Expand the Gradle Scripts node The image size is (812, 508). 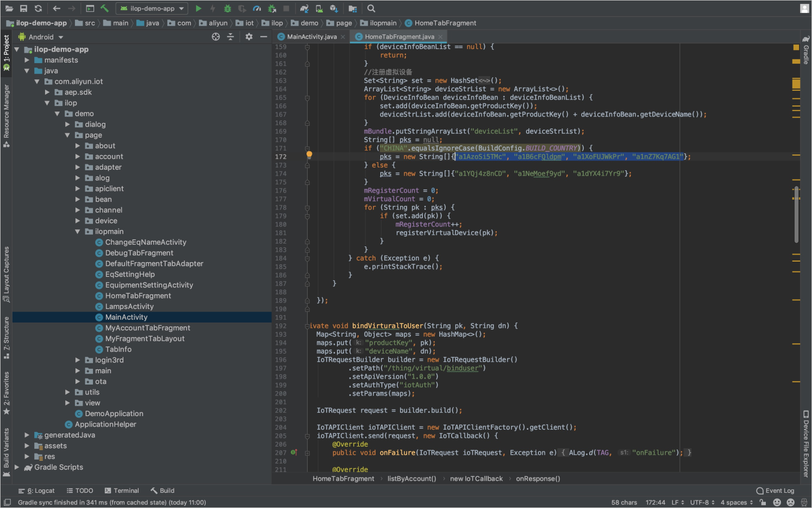(16, 467)
